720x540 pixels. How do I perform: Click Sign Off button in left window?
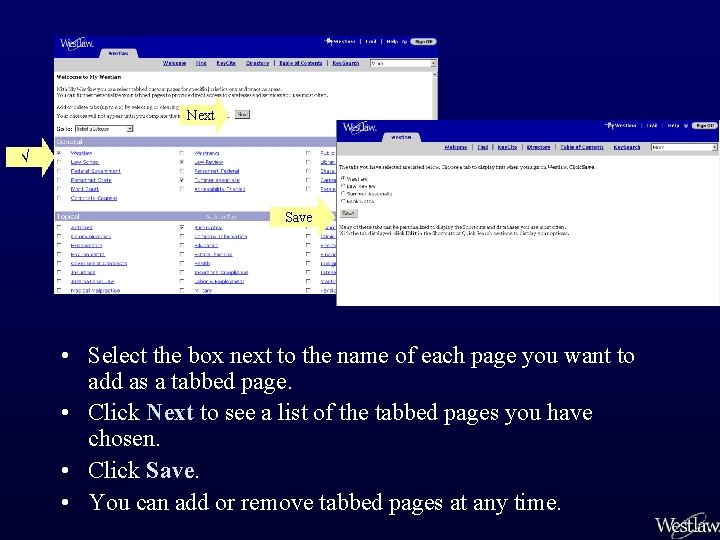(x=423, y=42)
